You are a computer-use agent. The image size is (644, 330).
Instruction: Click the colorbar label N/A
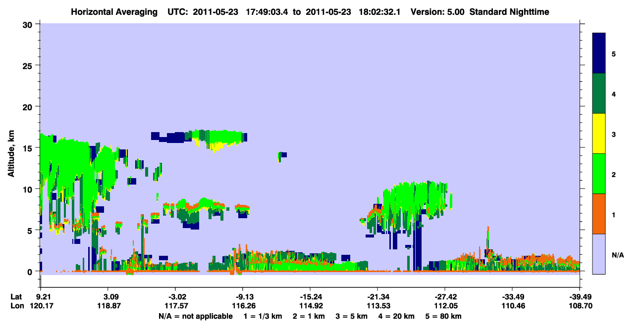coord(618,255)
